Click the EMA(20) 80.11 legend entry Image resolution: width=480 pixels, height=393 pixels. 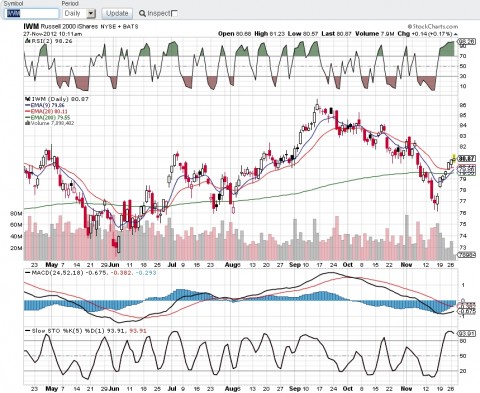(46, 111)
